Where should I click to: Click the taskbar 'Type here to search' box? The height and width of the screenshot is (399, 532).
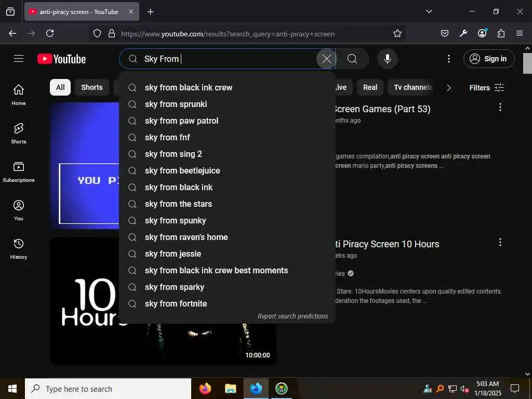coord(108,389)
